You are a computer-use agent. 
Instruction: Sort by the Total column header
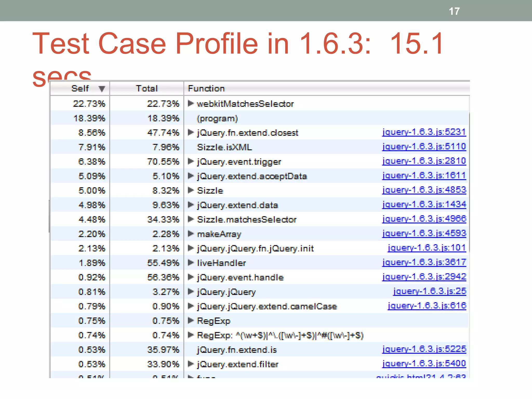point(147,89)
